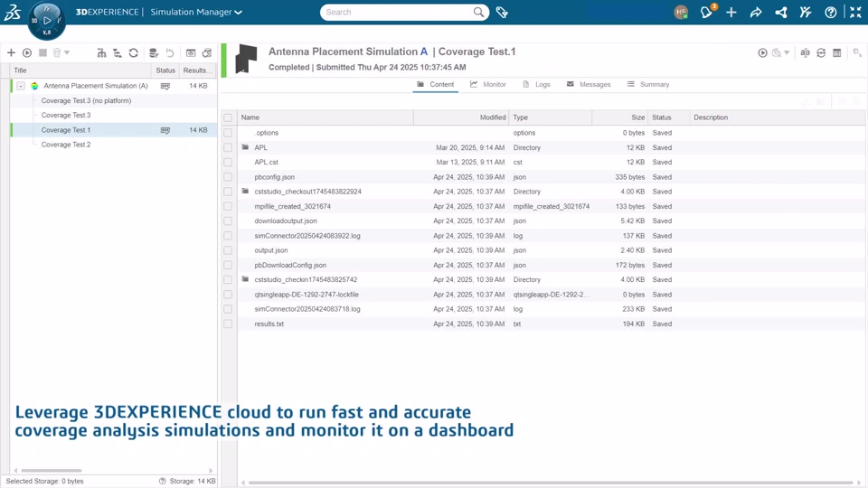Click the left panel Run play icon
Image resolution: width=868 pixels, height=488 pixels.
[26, 52]
